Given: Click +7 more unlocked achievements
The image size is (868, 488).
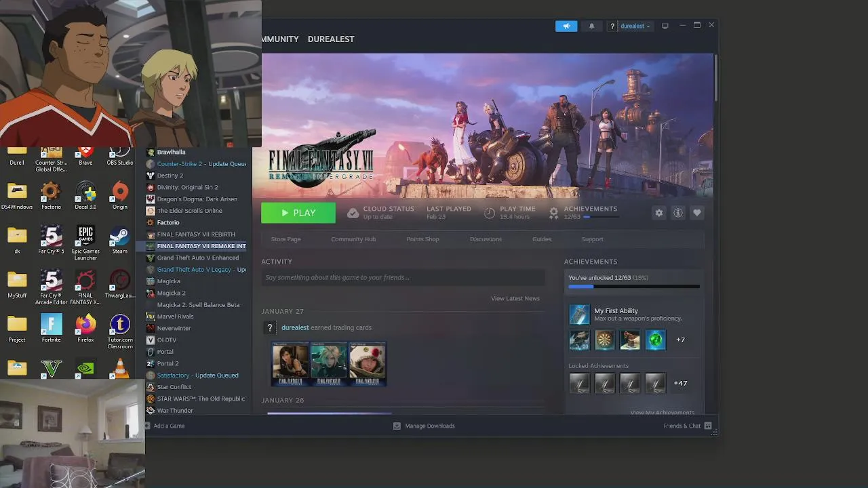Looking at the screenshot, I should (x=681, y=340).
